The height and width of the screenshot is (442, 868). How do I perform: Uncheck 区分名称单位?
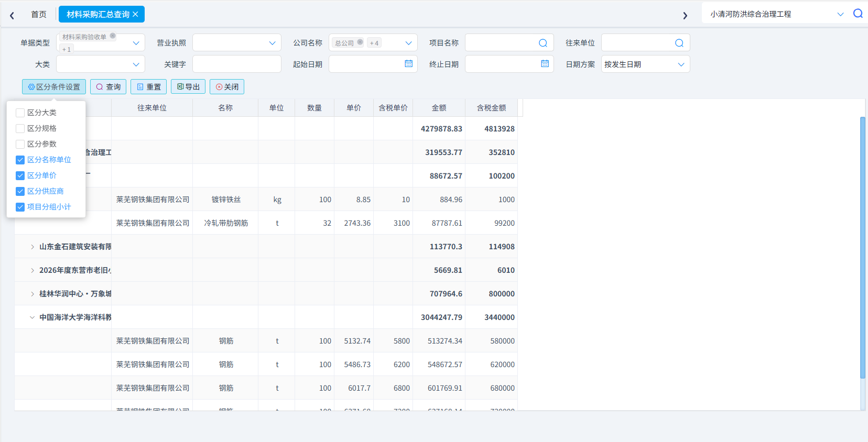click(x=20, y=160)
